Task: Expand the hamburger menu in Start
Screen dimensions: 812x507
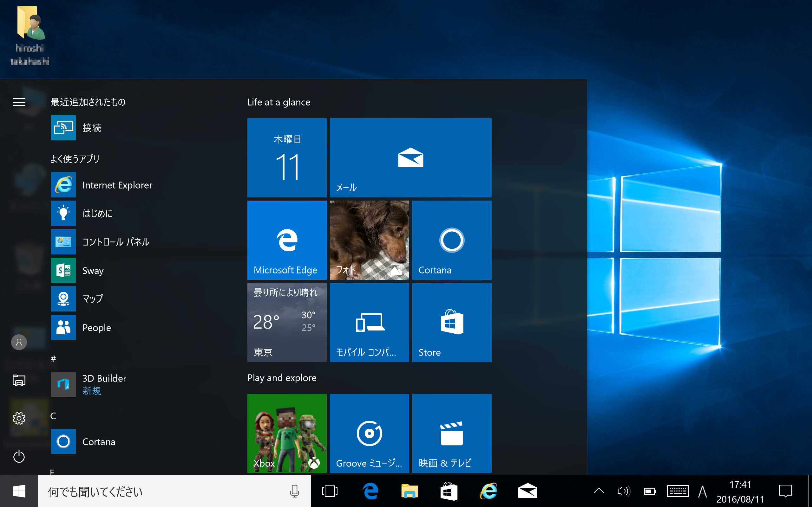Action: point(19,102)
